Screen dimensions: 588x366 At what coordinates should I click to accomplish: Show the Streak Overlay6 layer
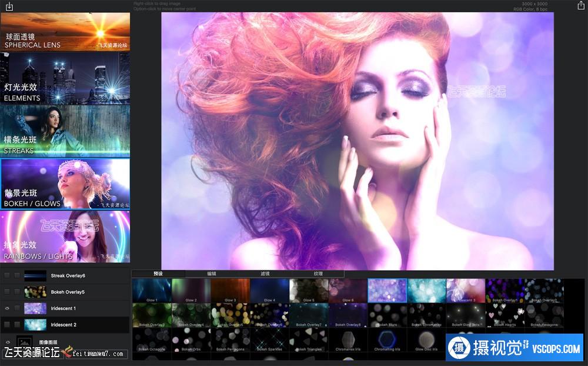7,275
